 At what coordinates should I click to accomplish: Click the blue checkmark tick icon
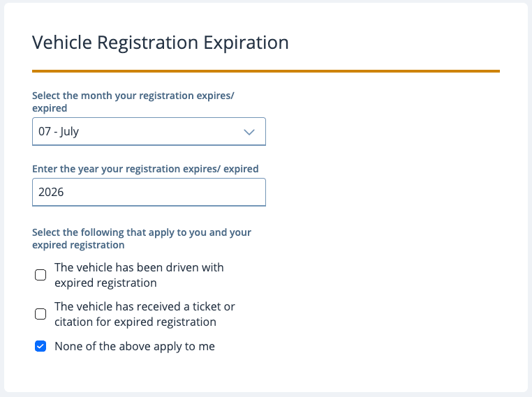[40, 346]
